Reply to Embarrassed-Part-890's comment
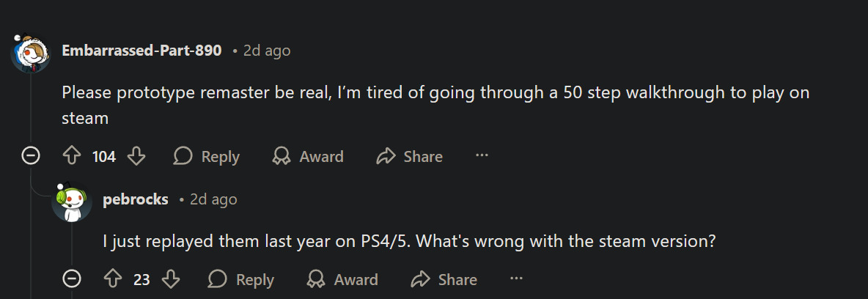 (207, 156)
